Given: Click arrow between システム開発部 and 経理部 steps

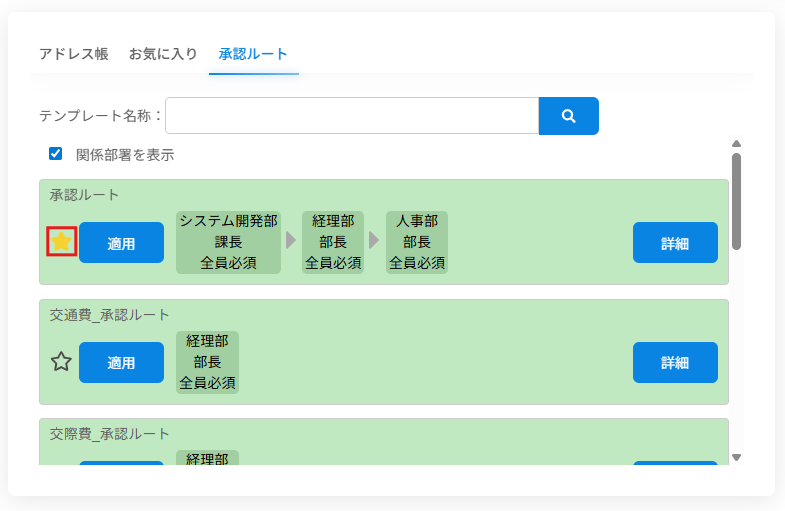Looking at the screenshot, I should point(291,241).
